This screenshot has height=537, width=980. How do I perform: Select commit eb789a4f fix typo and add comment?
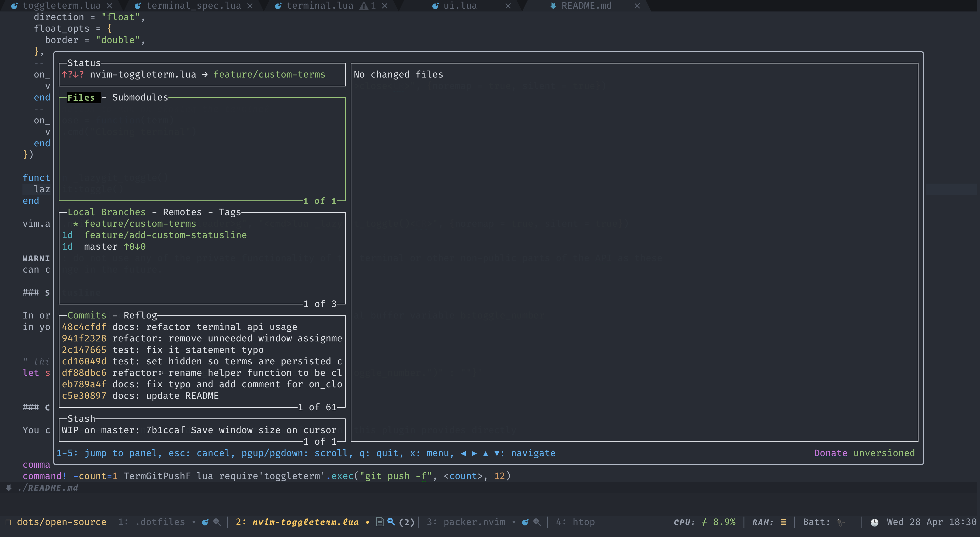click(202, 384)
